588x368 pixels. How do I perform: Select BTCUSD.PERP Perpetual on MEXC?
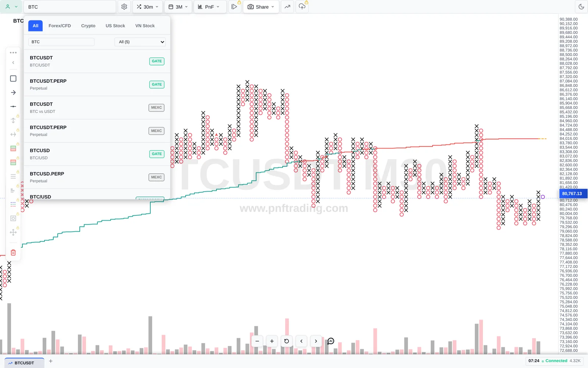(x=97, y=177)
